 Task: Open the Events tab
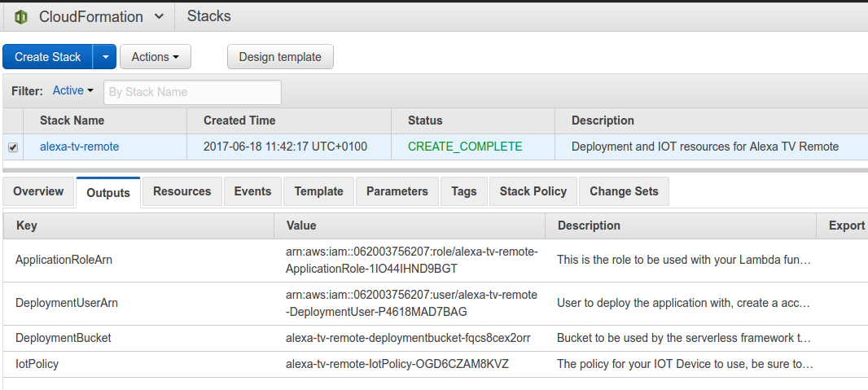(x=252, y=191)
